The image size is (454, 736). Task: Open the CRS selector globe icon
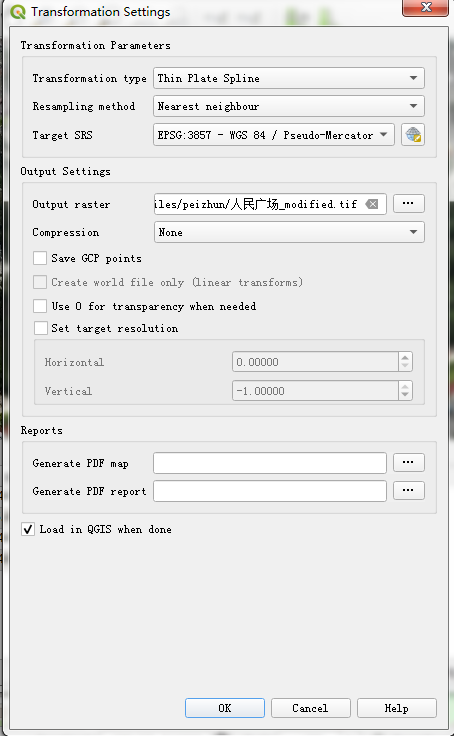pyautogui.click(x=413, y=135)
